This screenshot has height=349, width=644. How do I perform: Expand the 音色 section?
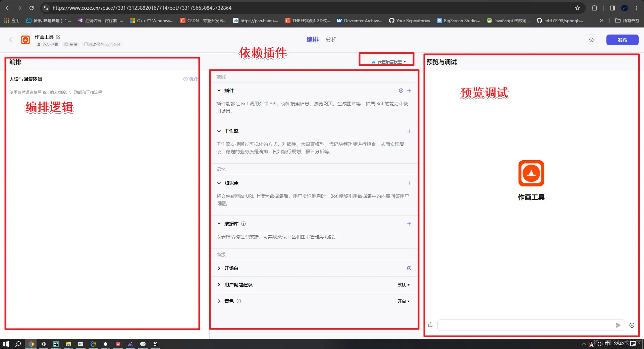pyautogui.click(x=219, y=301)
